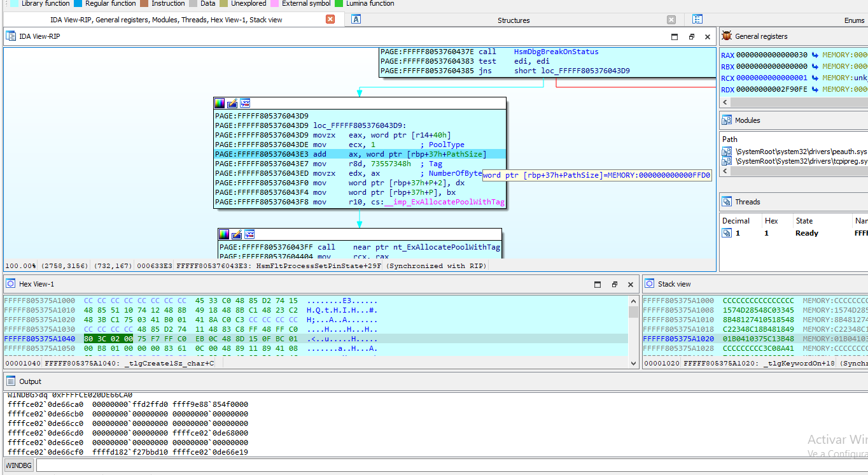Click thread 1 row icon
Image resolution: width=868 pixels, height=475 pixels.
[x=727, y=233]
